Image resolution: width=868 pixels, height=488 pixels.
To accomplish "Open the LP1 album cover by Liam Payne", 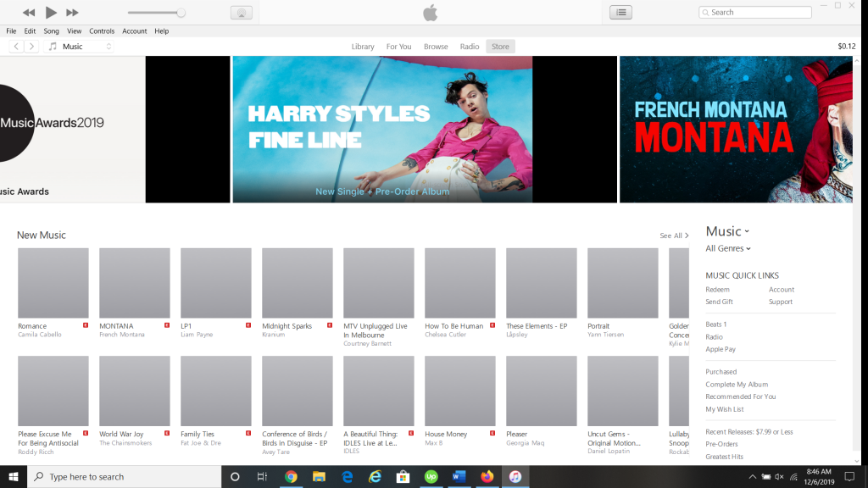I will [216, 283].
